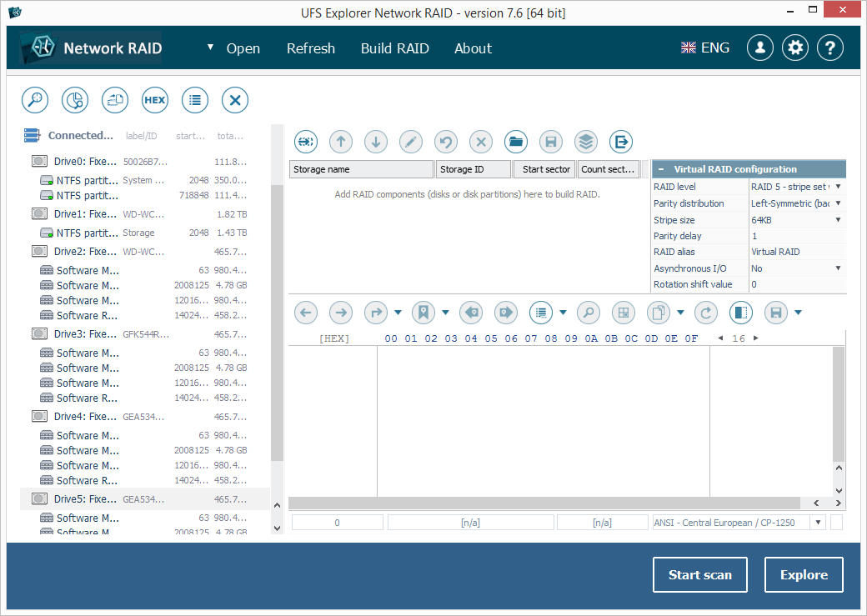Go forward in hex viewer
867x616 pixels.
point(341,313)
